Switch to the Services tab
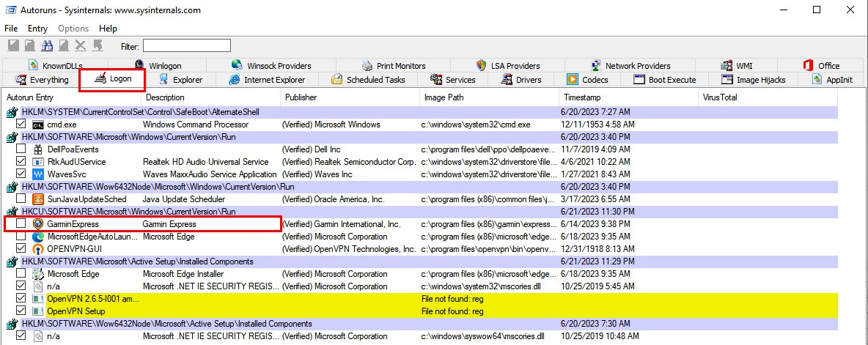 coord(453,80)
